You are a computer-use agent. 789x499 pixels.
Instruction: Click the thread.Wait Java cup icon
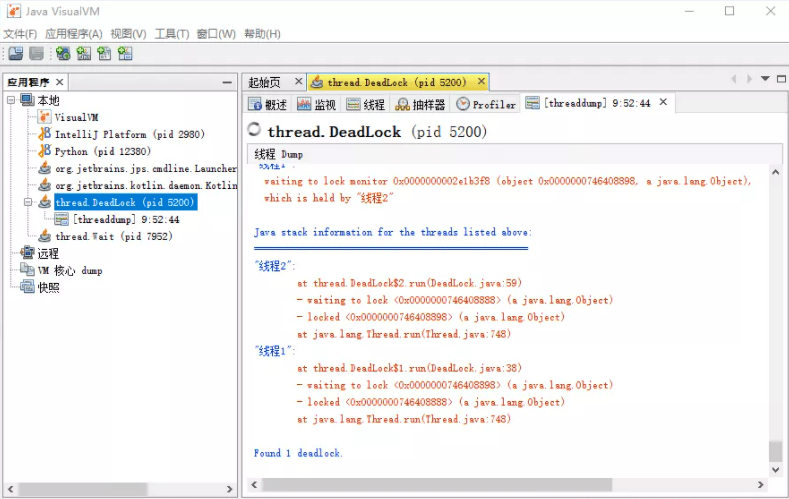[x=45, y=236]
